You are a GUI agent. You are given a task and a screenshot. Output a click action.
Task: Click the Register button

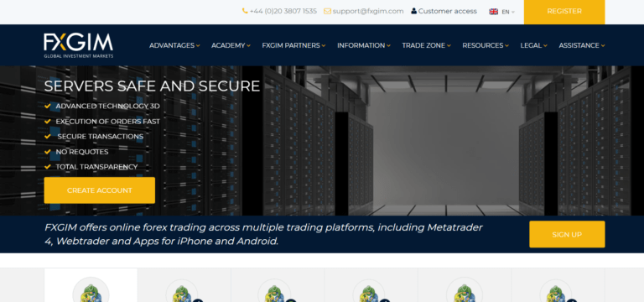pos(564,12)
